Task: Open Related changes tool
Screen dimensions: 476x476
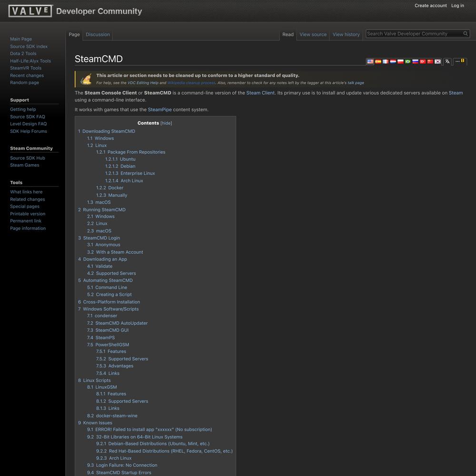Action: (x=28, y=199)
